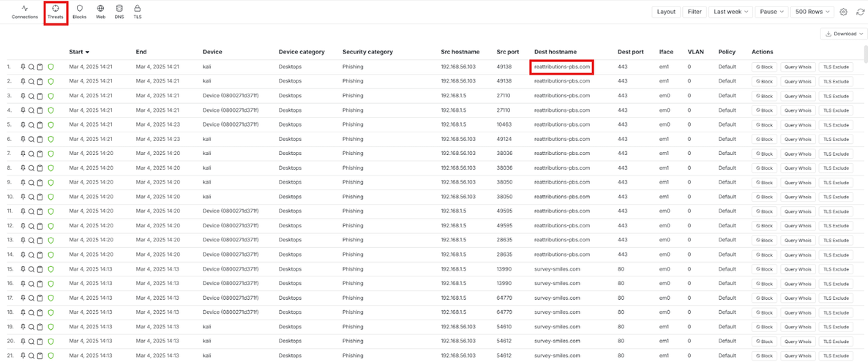Pin row 19 with the pin icon

(x=23, y=327)
